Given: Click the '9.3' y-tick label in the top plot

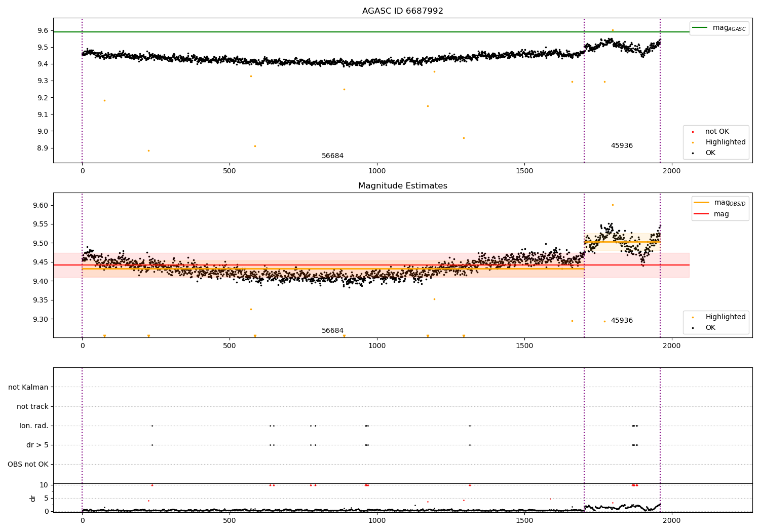Looking at the screenshot, I should point(43,81).
